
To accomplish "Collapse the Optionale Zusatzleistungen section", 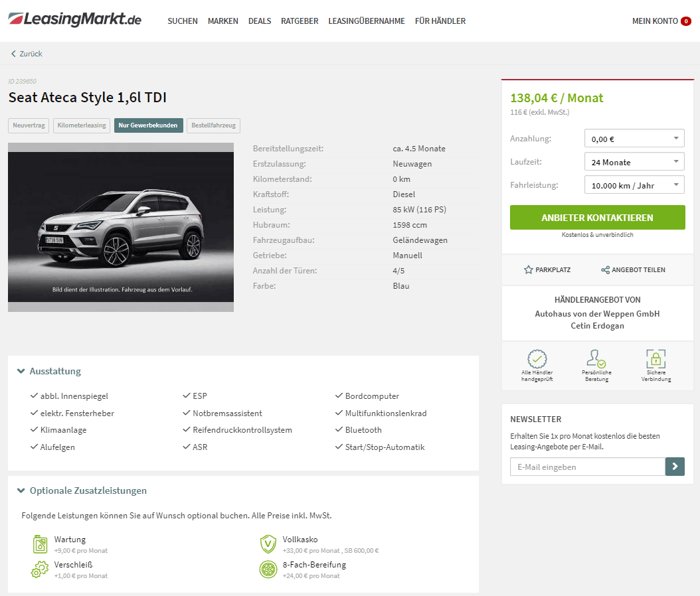I will [x=82, y=490].
